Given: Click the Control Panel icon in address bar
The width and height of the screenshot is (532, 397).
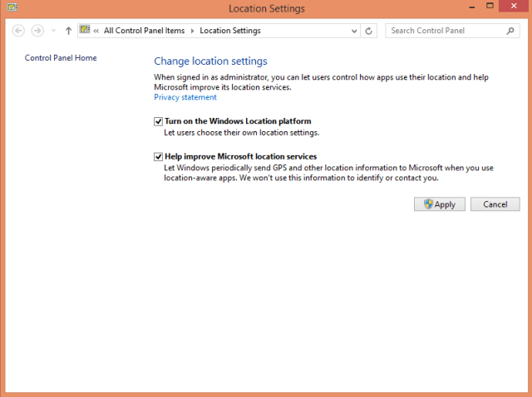Looking at the screenshot, I should click(85, 30).
